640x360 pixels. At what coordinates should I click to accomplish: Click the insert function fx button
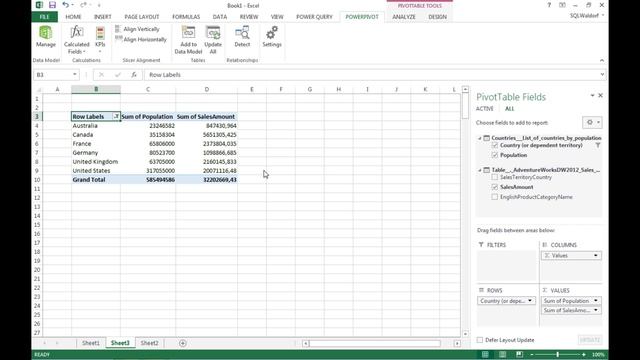134,75
